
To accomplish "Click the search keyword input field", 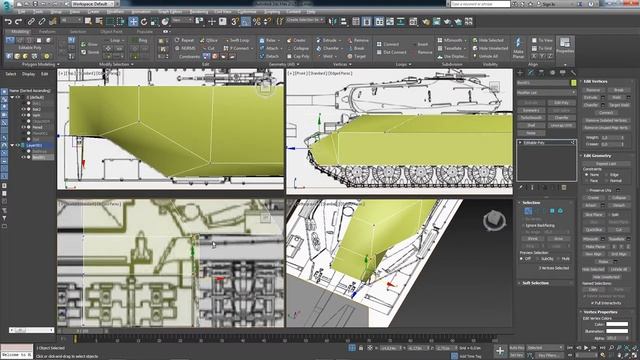I will click(480, 4).
